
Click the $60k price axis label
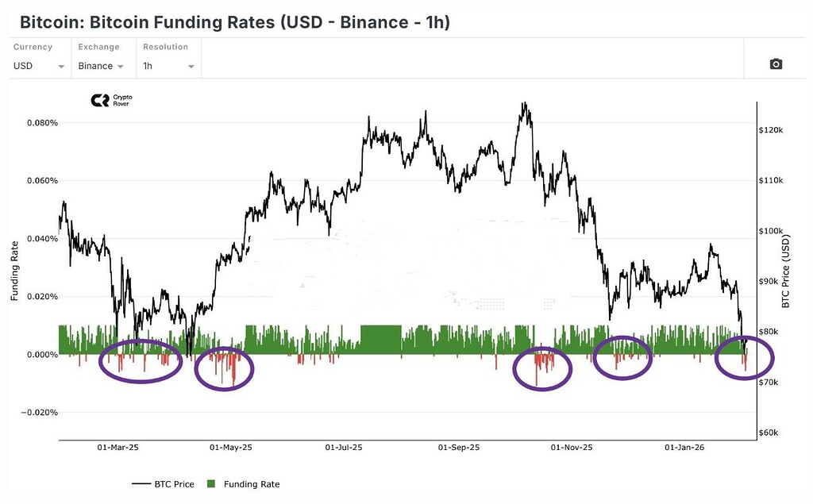tap(771, 433)
